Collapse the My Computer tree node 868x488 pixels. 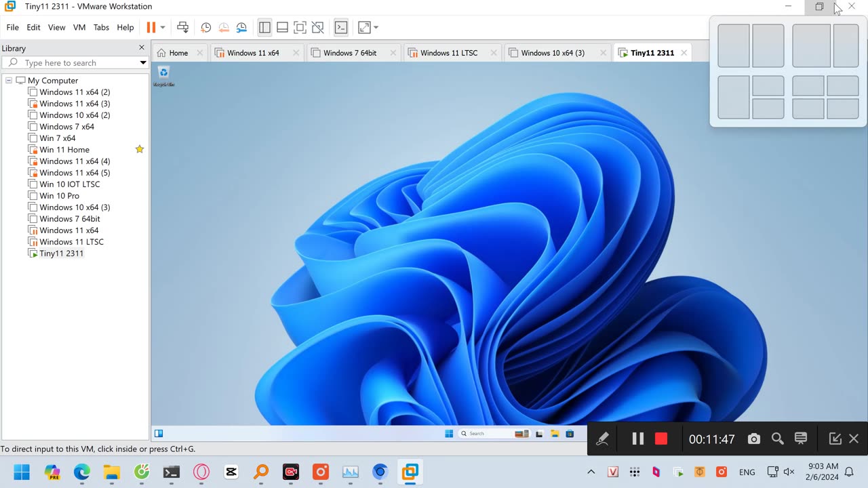[x=9, y=80]
